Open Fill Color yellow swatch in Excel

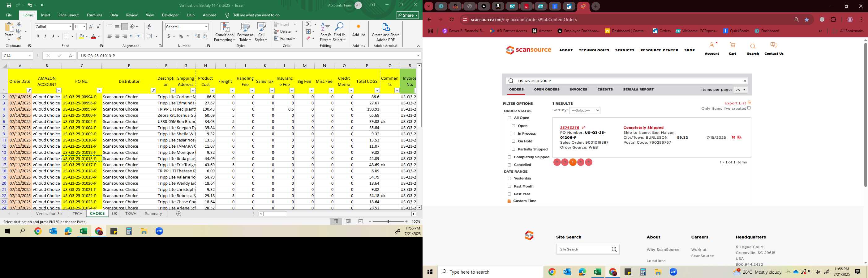click(x=81, y=36)
